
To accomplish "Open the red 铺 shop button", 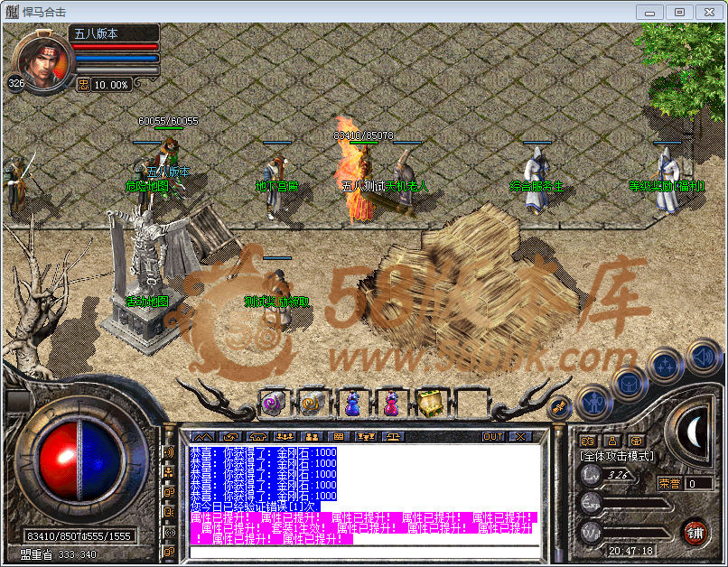I will click(695, 533).
